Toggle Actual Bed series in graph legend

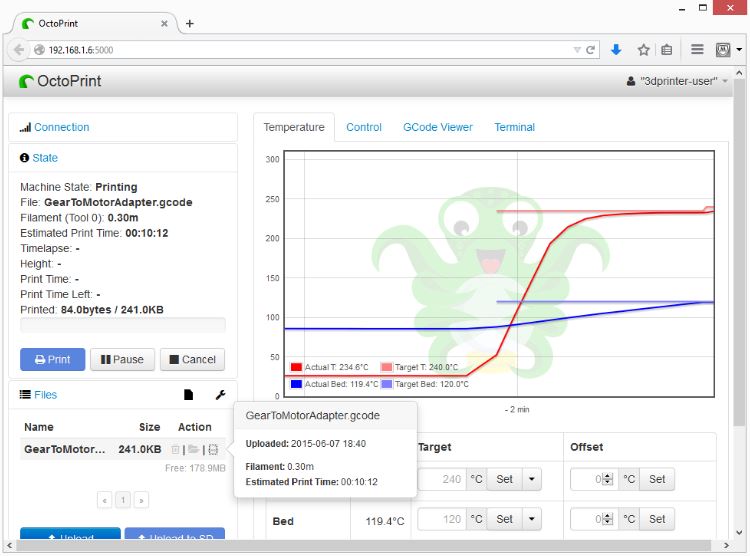330,384
